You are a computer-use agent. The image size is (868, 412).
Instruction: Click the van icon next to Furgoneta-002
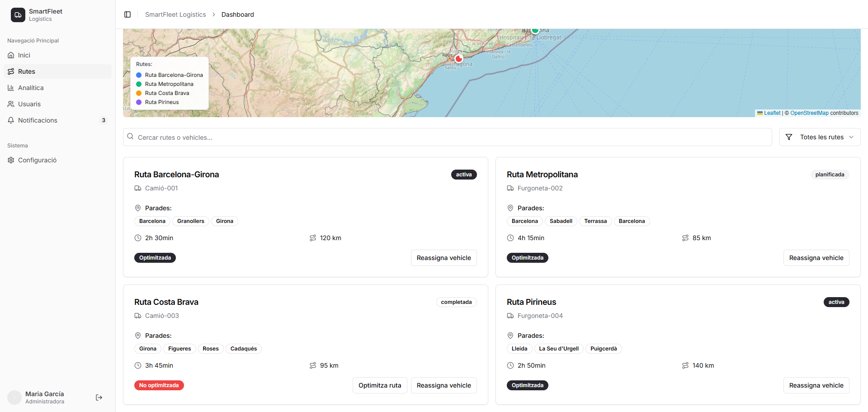[510, 188]
